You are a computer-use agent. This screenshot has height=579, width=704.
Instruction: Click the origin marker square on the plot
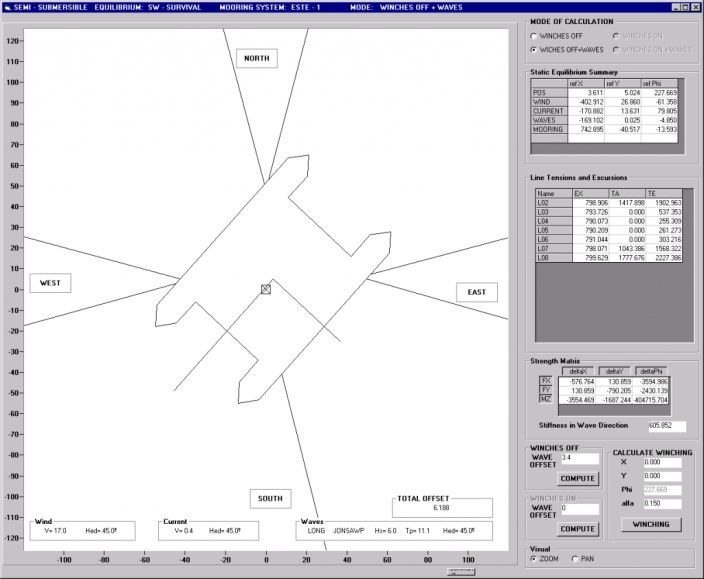(266, 290)
